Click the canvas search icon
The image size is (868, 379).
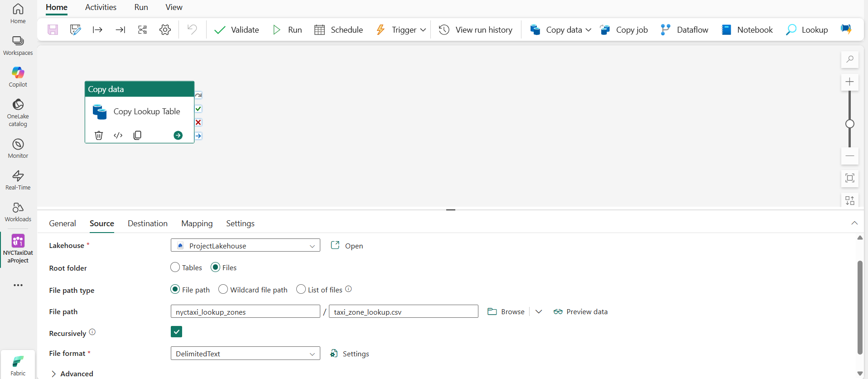coord(849,59)
